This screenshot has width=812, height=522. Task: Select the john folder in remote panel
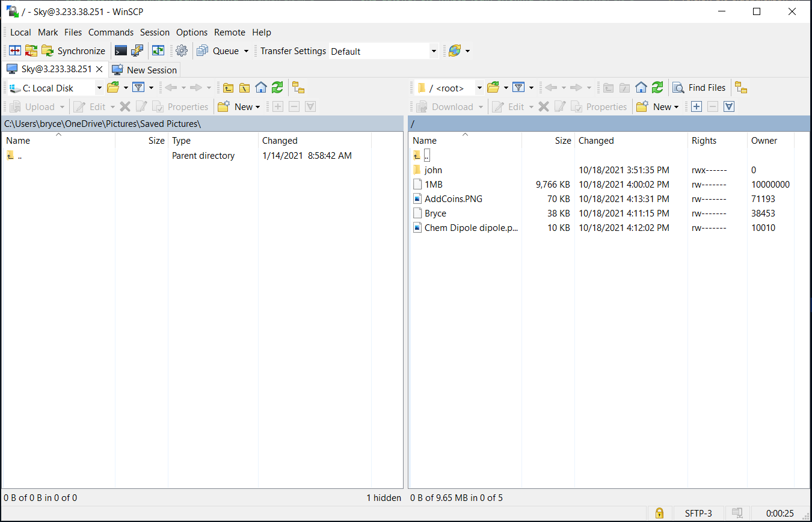(433, 170)
